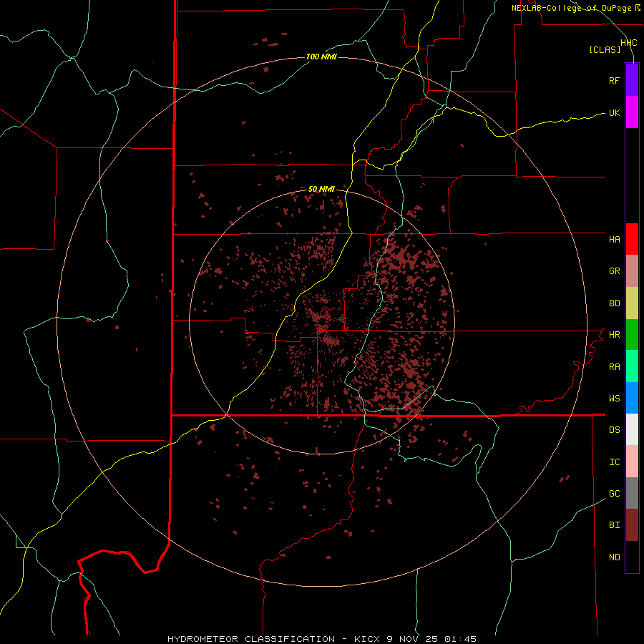
Task: Click the HYDROMETEOR CLASSIFICATION title text
Action: [251, 639]
